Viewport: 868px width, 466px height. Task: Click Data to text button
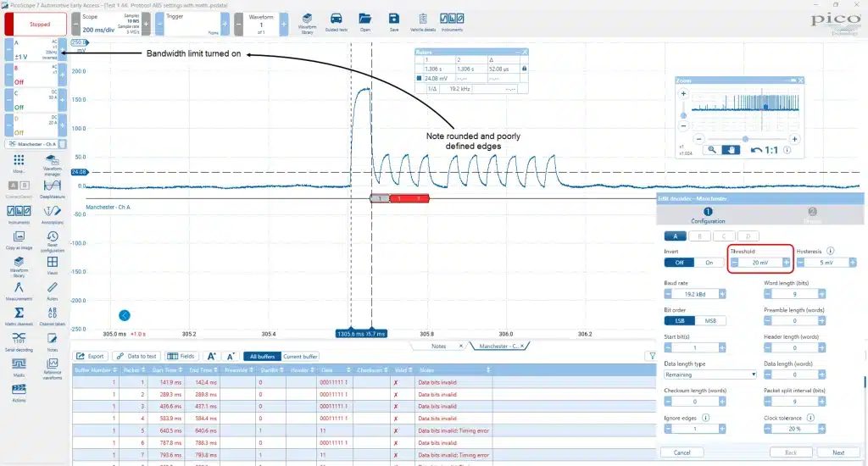[136, 357]
